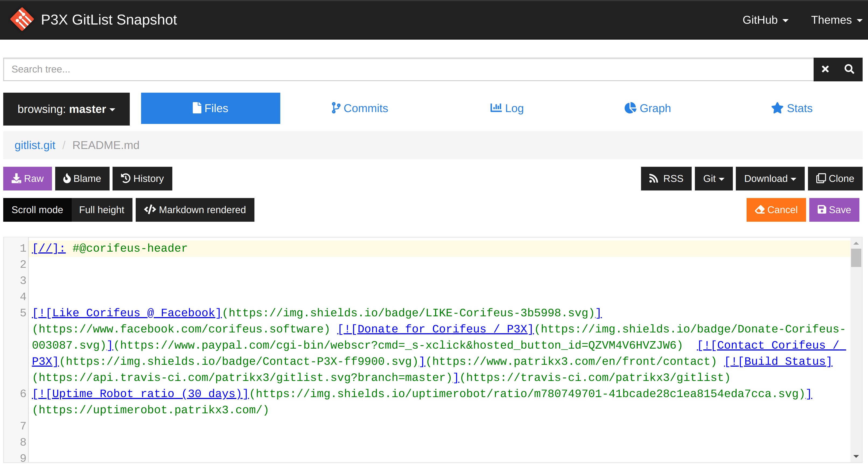The height and width of the screenshot is (472, 868).
Task: Open the Git dropdown button
Action: (x=713, y=178)
